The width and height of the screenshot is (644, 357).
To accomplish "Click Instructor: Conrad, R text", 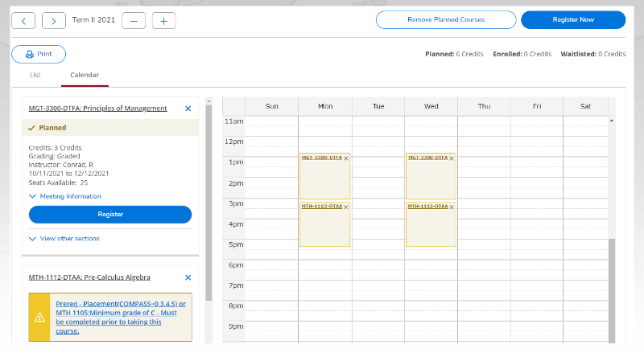I will [61, 165].
